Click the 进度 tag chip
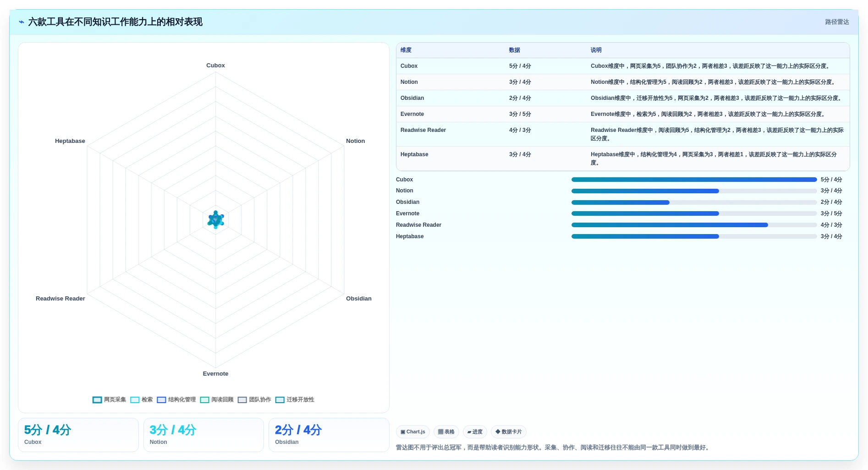868x470 pixels. 475,432
